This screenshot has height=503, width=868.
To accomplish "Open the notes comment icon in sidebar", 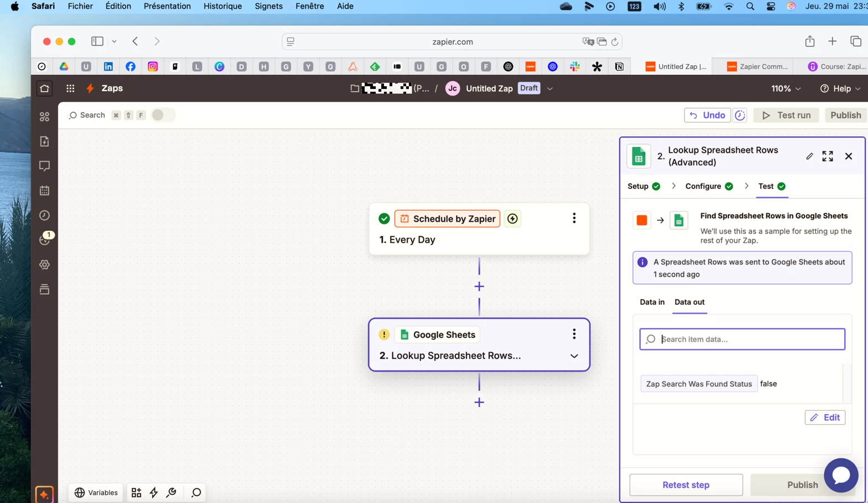I will (x=45, y=166).
